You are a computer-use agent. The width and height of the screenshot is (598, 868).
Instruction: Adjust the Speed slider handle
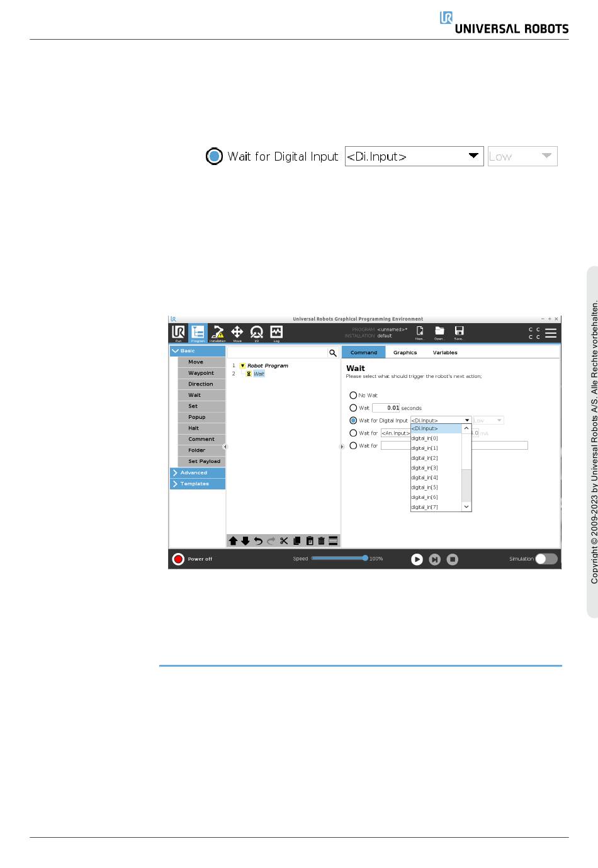pos(365,558)
